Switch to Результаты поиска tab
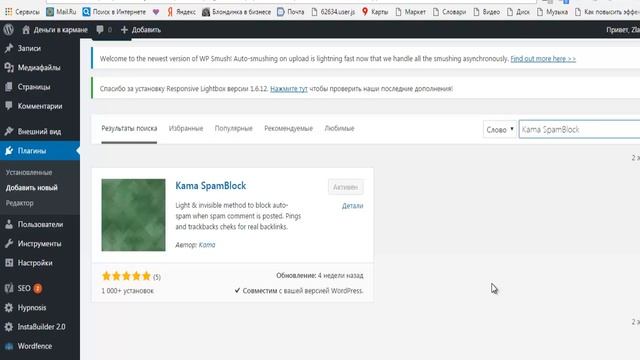The image size is (640, 360). [x=129, y=128]
